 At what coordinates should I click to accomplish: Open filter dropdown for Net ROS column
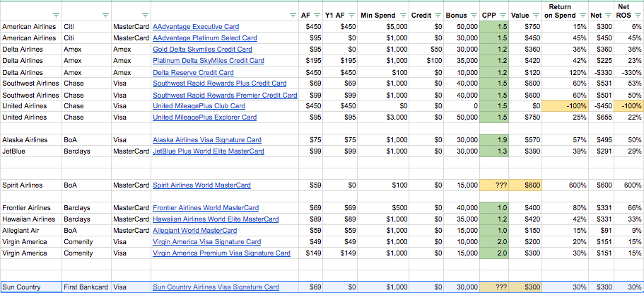click(638, 16)
